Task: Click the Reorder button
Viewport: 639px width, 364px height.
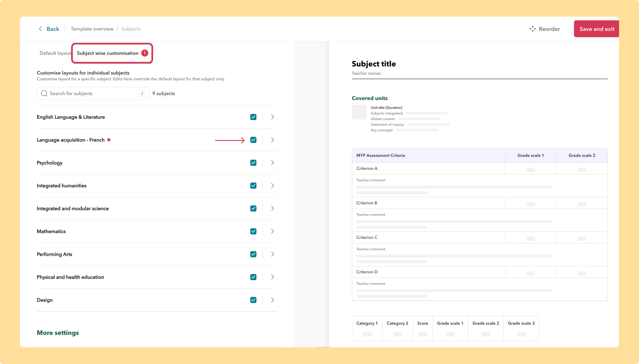Action: pos(545,29)
